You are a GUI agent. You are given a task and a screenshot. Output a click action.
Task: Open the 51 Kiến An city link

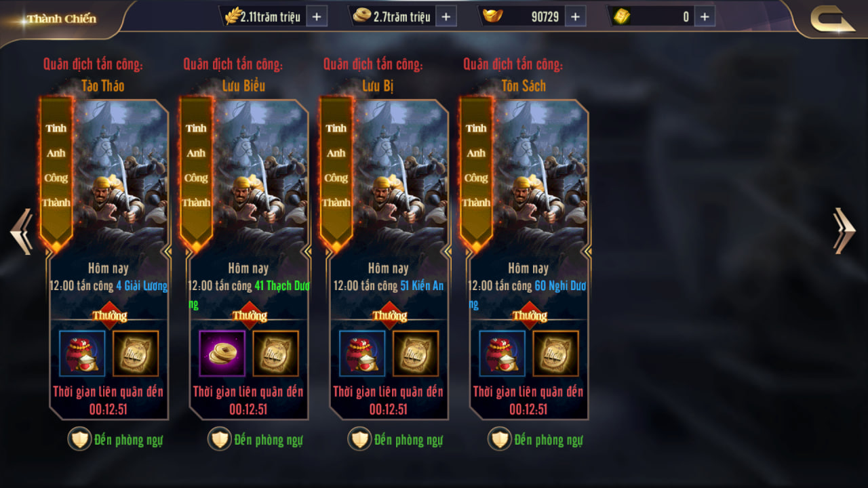pos(422,286)
